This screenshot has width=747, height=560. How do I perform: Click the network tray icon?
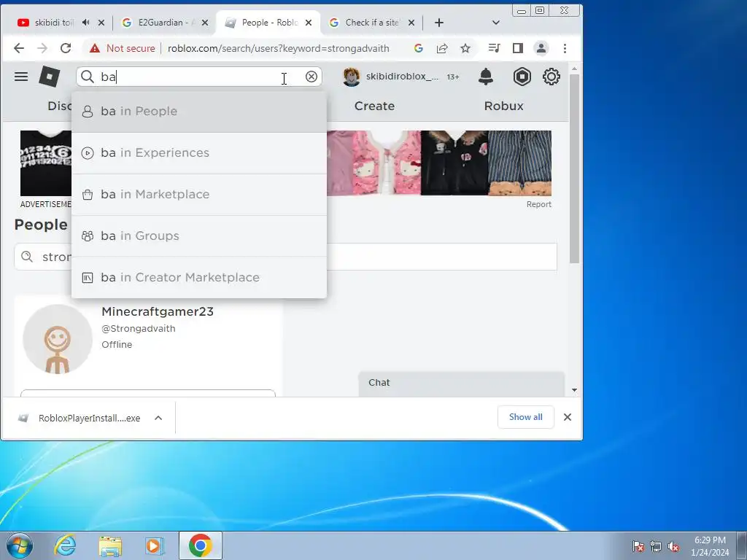pyautogui.click(x=656, y=546)
